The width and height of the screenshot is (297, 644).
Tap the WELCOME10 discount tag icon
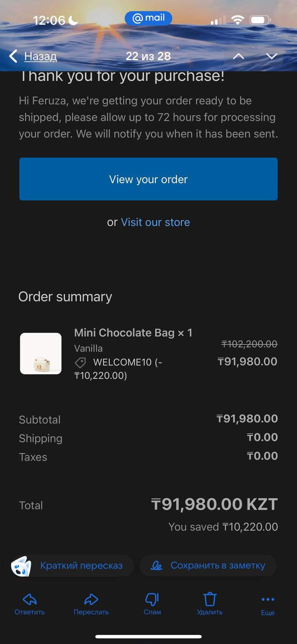coord(80,363)
